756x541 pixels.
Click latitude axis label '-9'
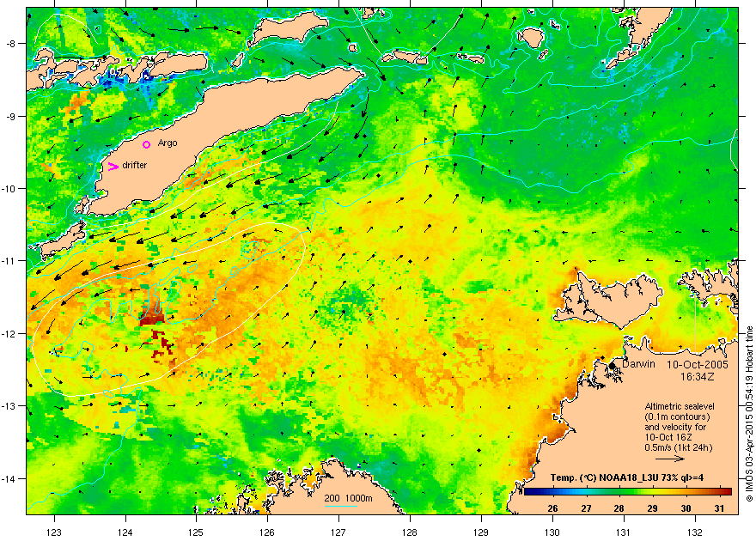coord(11,116)
